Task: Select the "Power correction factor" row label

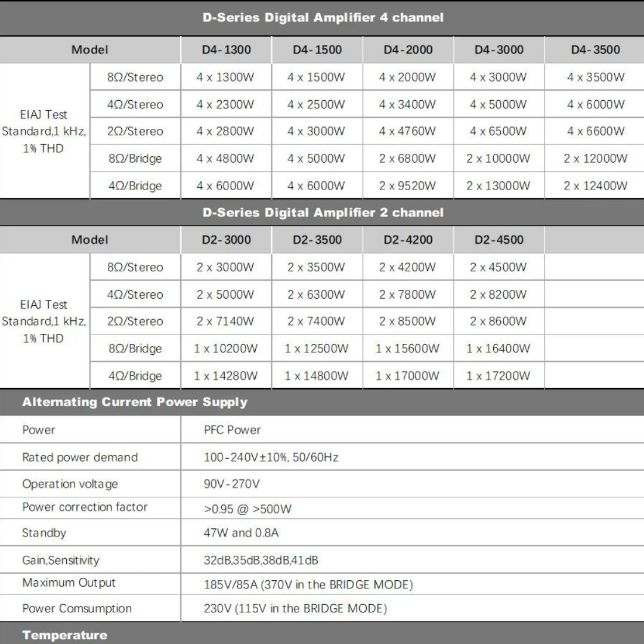Action: (x=85, y=507)
